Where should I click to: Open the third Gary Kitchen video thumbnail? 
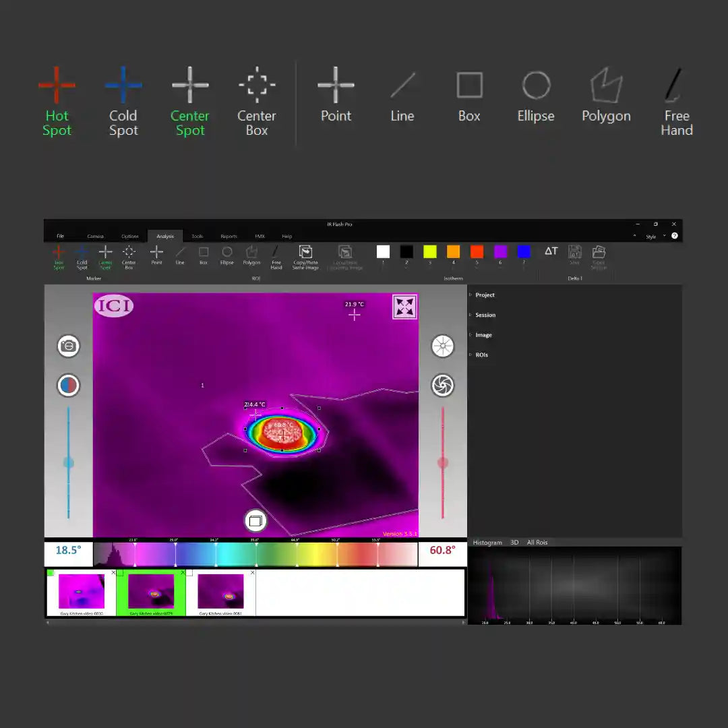[x=220, y=592]
